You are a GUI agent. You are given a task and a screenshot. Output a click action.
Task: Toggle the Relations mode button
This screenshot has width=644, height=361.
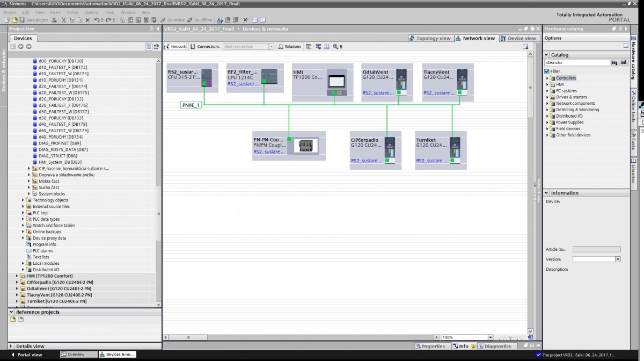click(290, 47)
